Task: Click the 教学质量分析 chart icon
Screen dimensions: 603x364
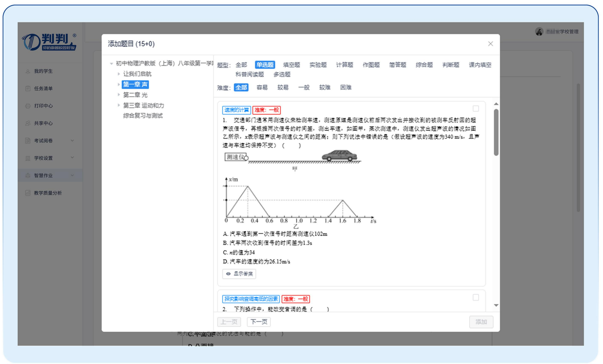Action: tap(28, 193)
